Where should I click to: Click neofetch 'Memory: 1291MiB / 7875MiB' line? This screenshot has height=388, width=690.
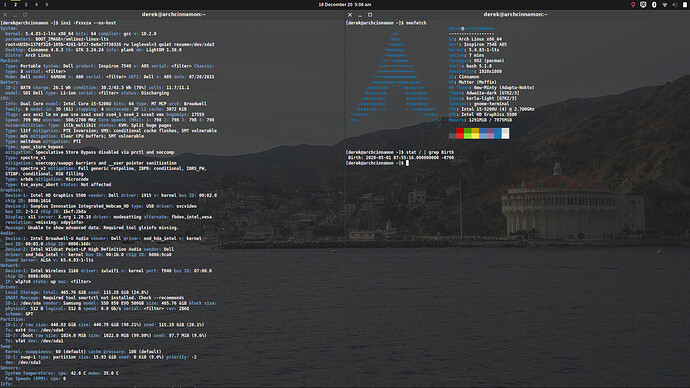tap(481, 120)
